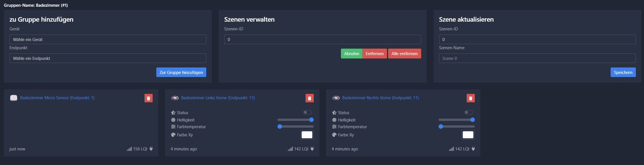The width and height of the screenshot is (644, 165).
Task: Open Badezimmer Links Vorne device link
Action: tap(218, 98)
